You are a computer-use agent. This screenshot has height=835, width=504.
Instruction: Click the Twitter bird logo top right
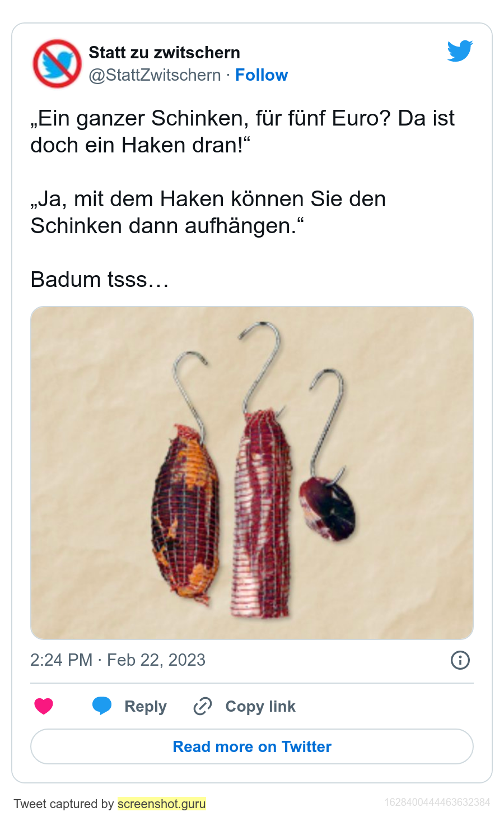point(460,51)
